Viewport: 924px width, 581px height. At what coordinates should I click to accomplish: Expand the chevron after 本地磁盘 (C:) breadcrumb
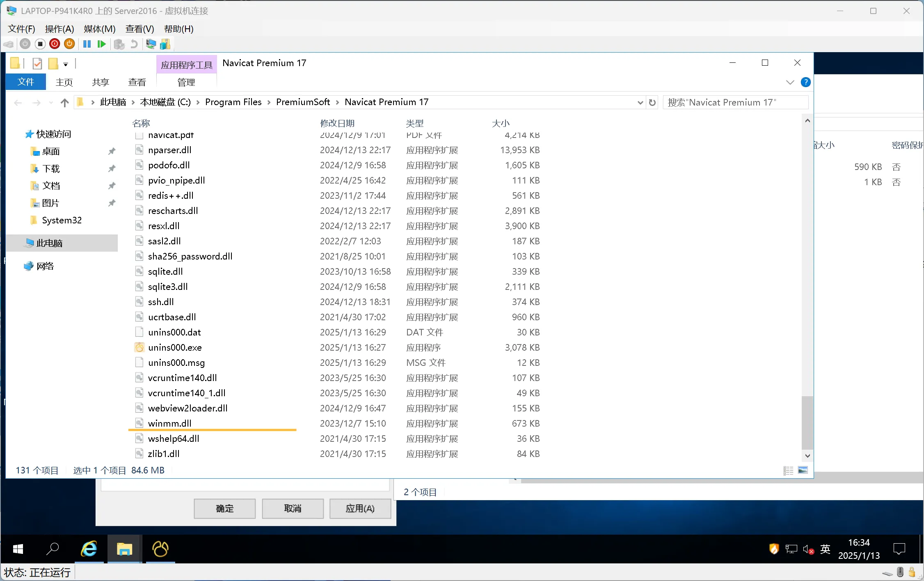198,102
